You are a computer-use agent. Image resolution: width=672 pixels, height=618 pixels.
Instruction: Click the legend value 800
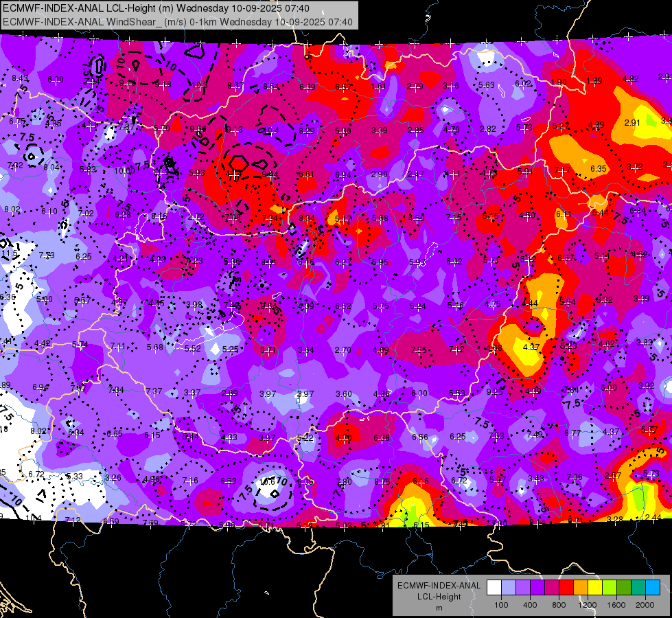click(559, 605)
